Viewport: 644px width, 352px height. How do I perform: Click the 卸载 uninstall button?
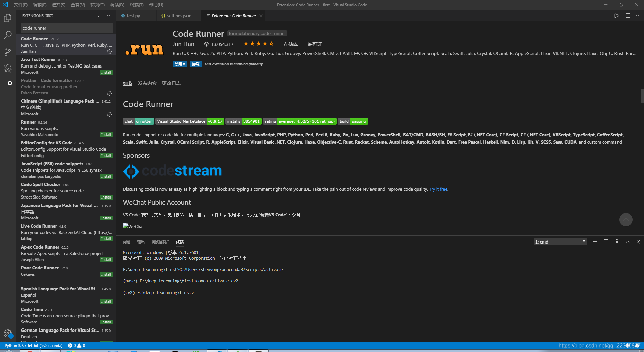click(196, 64)
